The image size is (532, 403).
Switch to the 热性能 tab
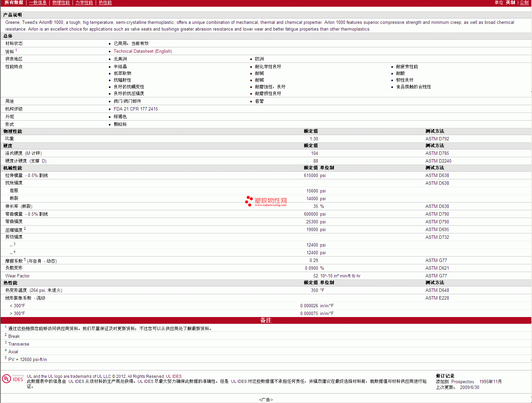point(105,3)
